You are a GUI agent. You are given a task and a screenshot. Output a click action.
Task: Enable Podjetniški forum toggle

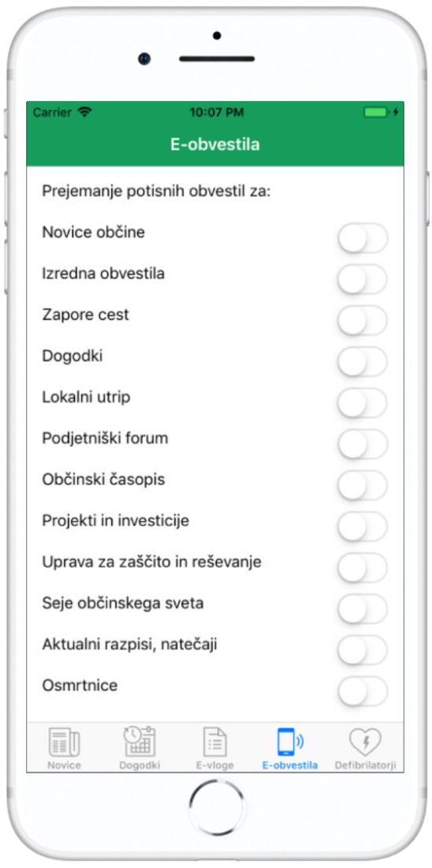[x=363, y=444]
